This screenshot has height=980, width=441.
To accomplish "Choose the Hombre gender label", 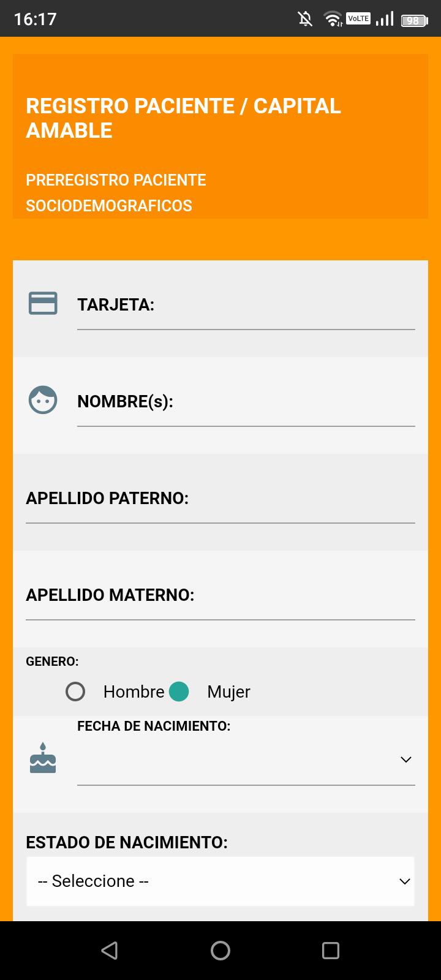I will point(134,692).
